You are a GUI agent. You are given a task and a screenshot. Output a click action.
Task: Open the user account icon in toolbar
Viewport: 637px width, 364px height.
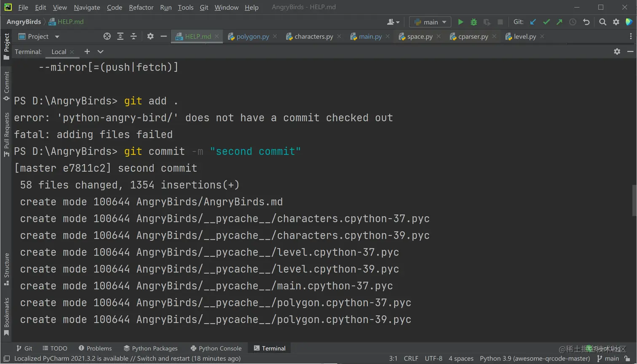click(x=393, y=22)
